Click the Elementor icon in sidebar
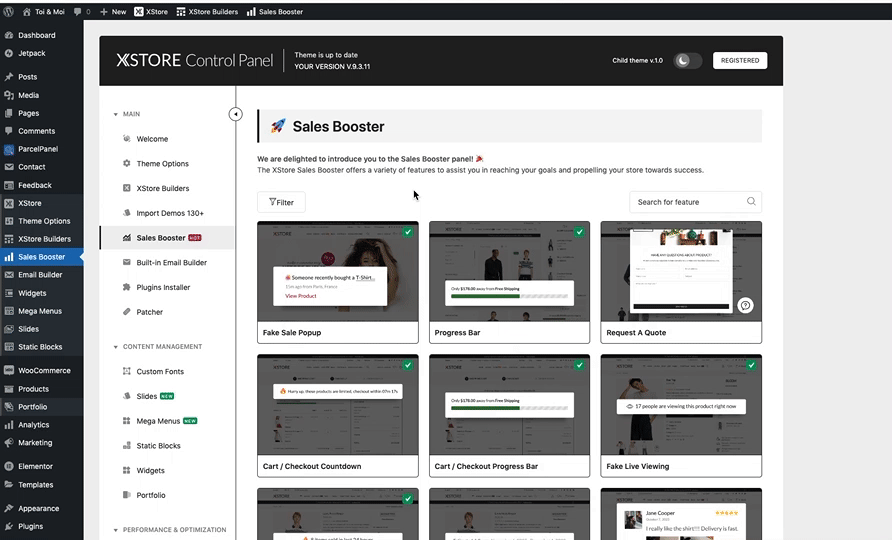Viewport: 892px width, 540px height. 9,467
